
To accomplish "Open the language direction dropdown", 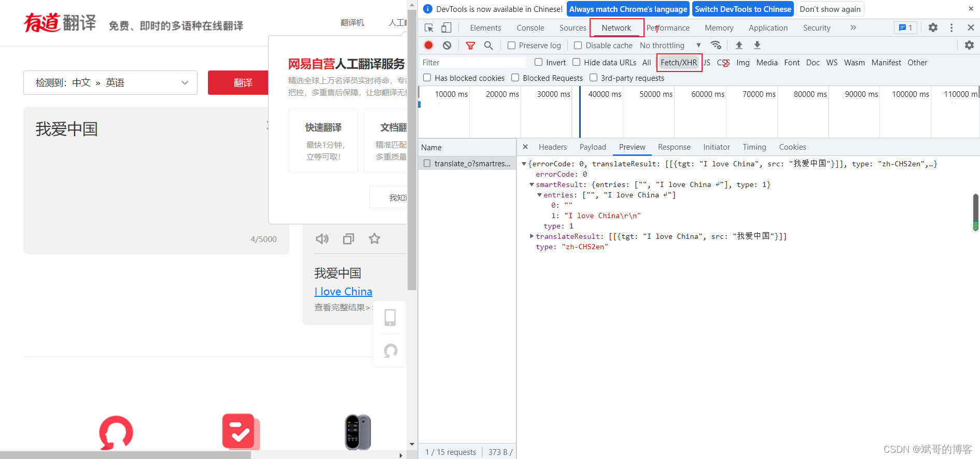I will pyautogui.click(x=110, y=82).
